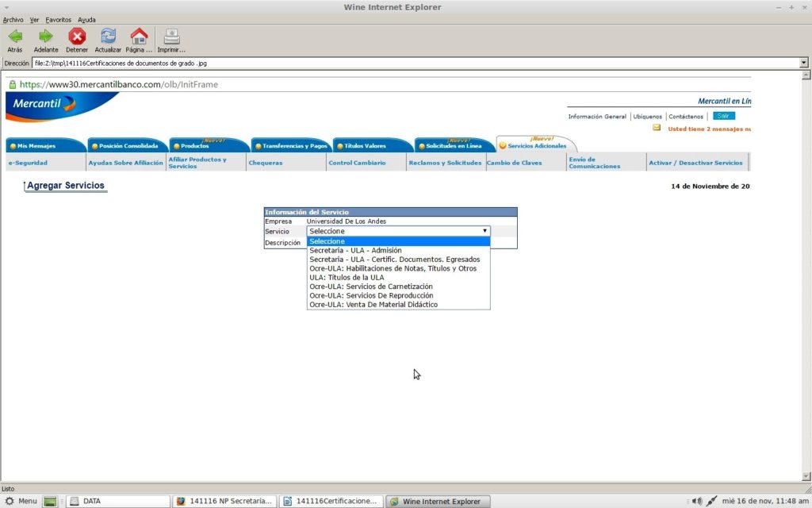The width and height of the screenshot is (812, 508).
Task: Open Chequeras link
Action: [266, 163]
